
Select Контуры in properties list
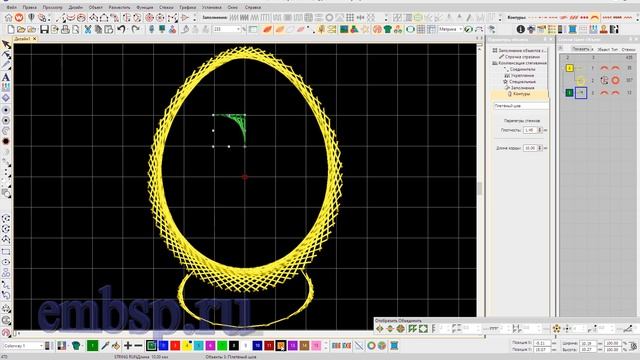[x=520, y=94]
